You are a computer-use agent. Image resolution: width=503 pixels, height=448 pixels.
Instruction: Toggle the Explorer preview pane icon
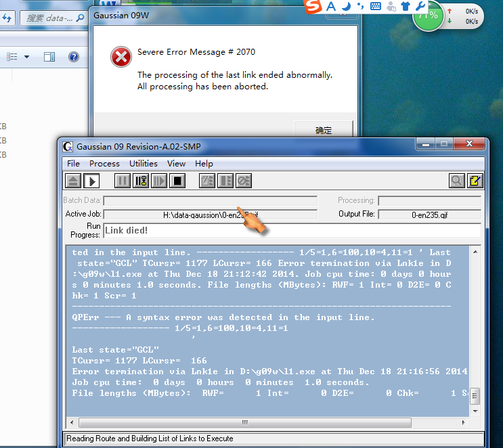pos(49,57)
